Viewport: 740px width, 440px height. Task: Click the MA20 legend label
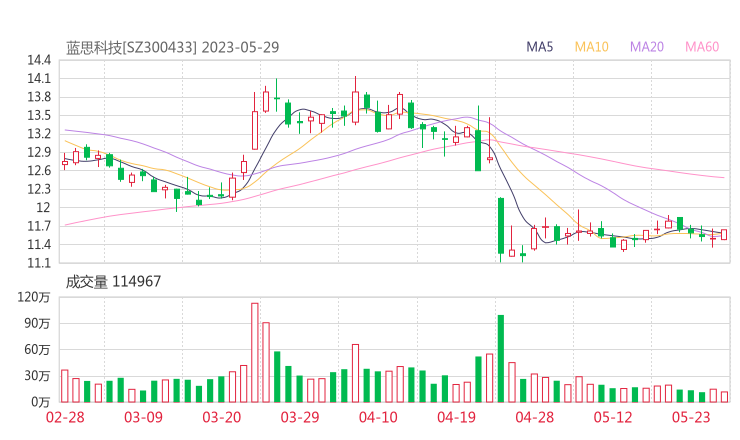(x=647, y=47)
